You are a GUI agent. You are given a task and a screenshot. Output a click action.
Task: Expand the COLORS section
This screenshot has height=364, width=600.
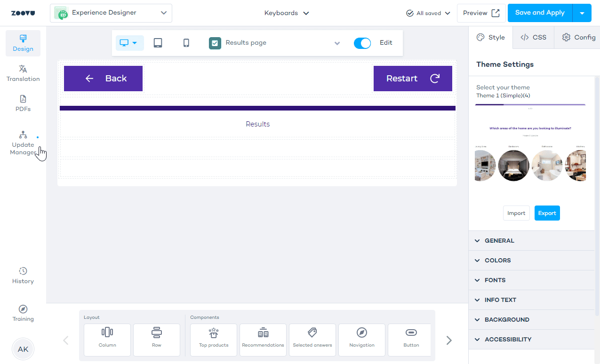(x=497, y=260)
